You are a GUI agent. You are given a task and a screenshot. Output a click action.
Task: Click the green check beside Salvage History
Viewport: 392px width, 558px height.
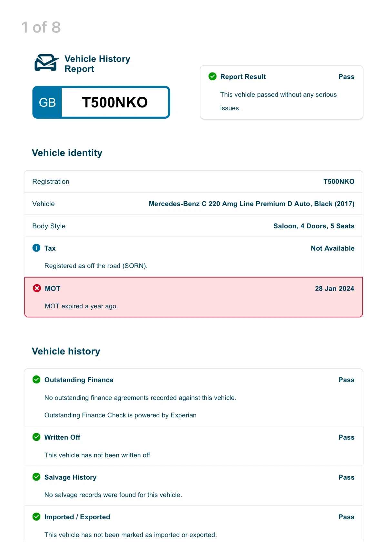point(36,477)
